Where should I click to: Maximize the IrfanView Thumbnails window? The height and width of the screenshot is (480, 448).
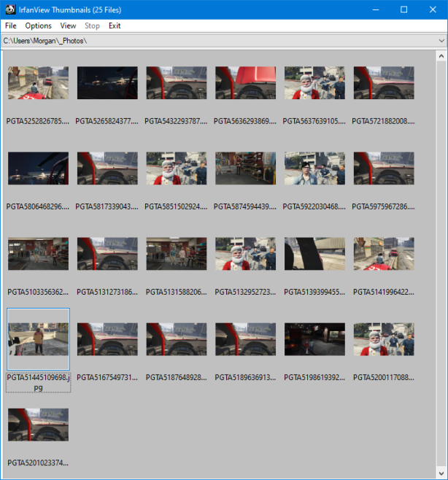(404, 9)
